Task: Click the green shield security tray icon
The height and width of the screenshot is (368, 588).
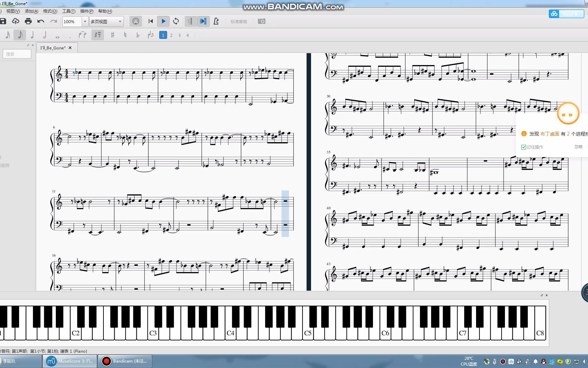Action: [x=568, y=362]
